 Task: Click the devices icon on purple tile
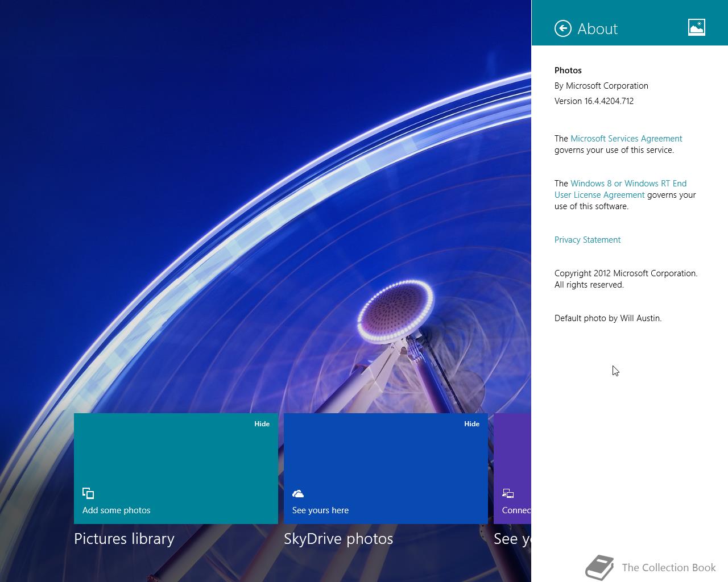pos(508,493)
